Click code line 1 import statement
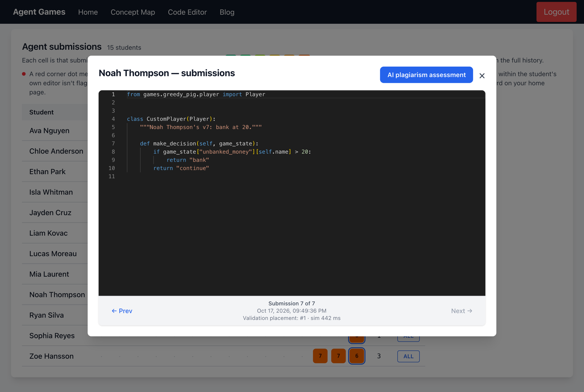584x392 pixels. pos(196,94)
